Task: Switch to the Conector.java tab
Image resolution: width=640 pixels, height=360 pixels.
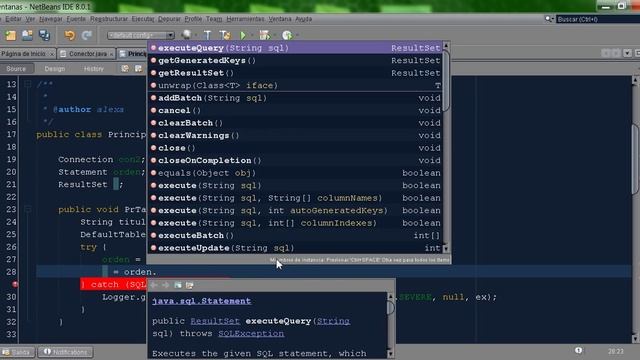Action: [87, 54]
